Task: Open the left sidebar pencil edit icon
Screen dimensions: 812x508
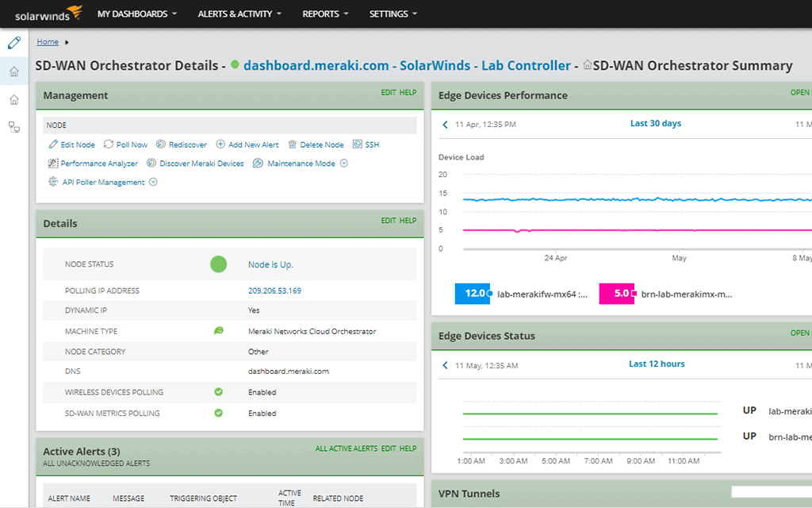Action: [x=13, y=42]
